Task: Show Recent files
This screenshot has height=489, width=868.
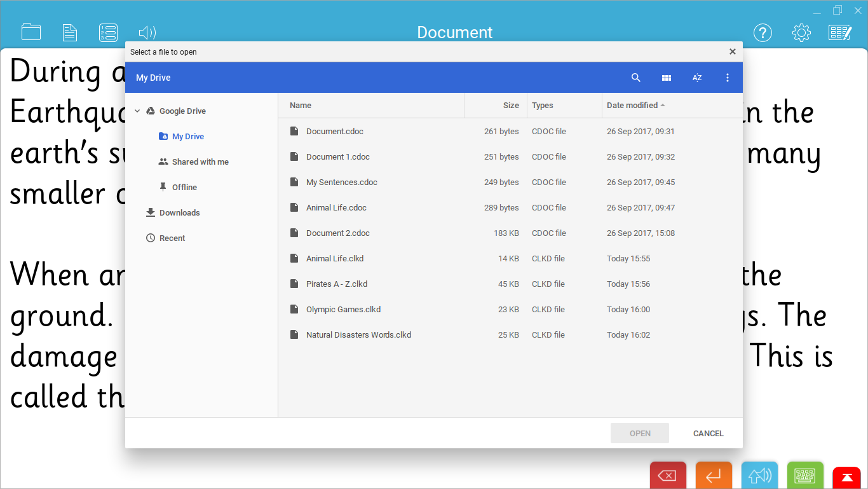Action: tap(172, 238)
